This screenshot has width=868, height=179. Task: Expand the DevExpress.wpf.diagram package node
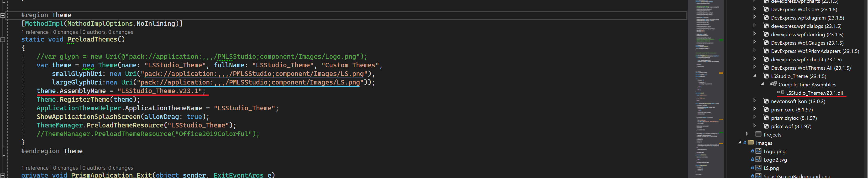(755, 17)
